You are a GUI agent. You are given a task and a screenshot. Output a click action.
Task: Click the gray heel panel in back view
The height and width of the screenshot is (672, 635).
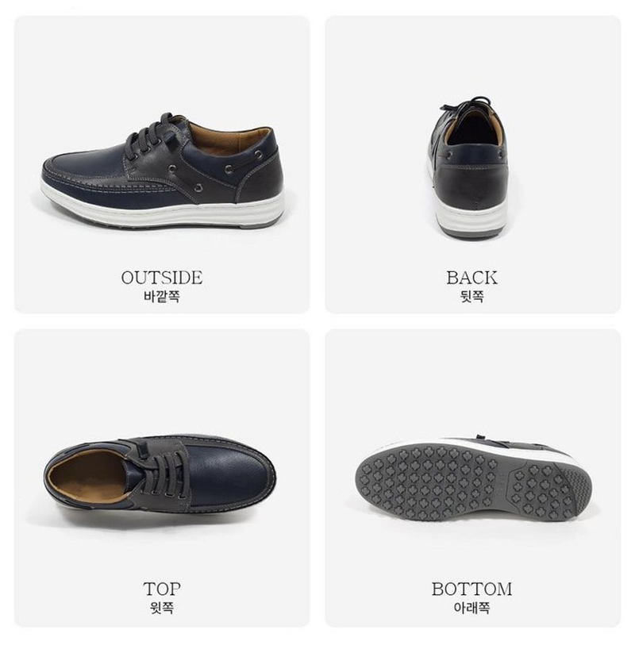(x=471, y=188)
